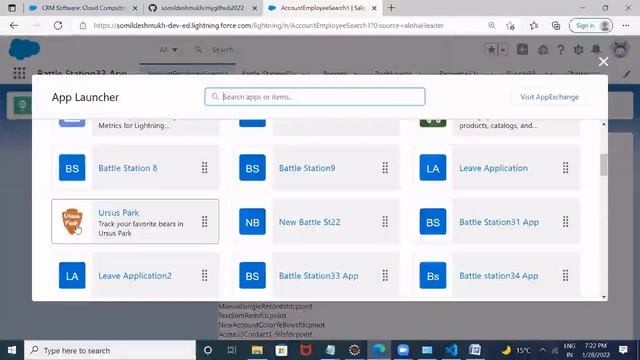Viewport: 640px width, 360px height.
Task: Click drag handle on Leave Application tile
Action: click(x=565, y=168)
